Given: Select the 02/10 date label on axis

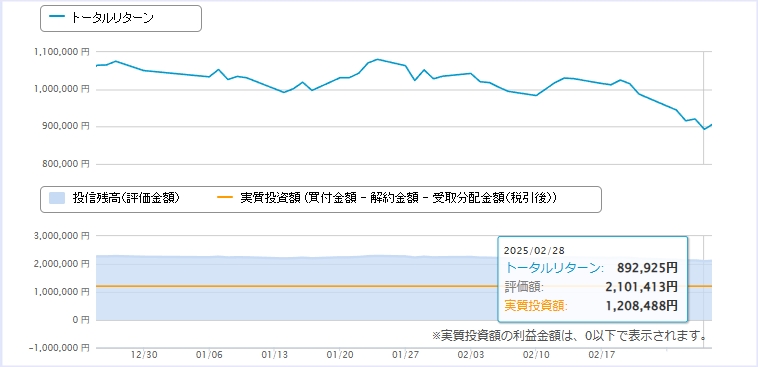Looking at the screenshot, I should coord(536,355).
